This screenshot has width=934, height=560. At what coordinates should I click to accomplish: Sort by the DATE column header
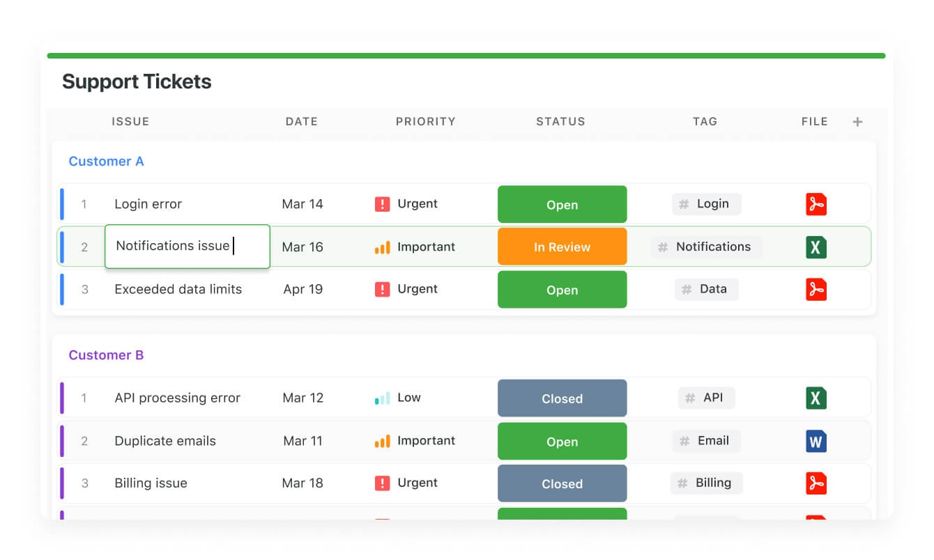302,121
